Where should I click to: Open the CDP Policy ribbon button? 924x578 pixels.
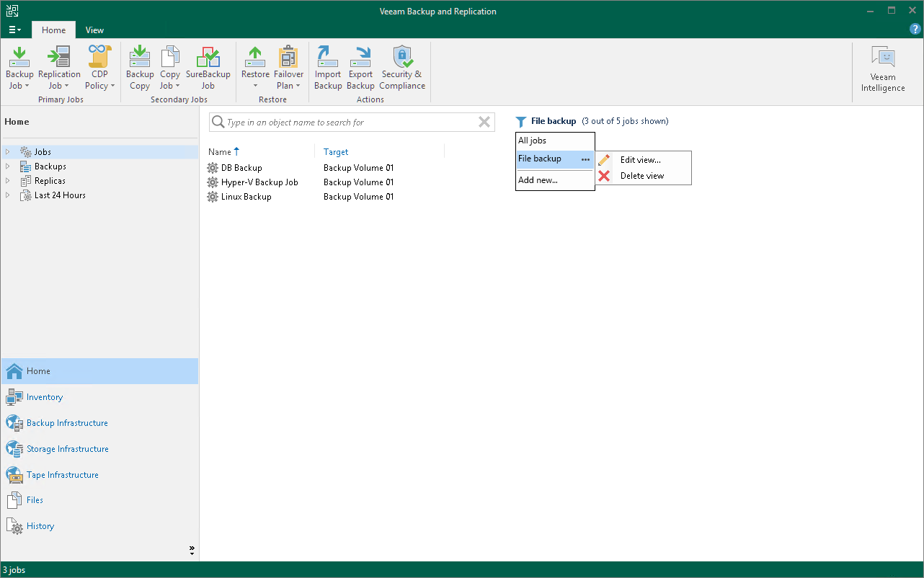coord(100,68)
